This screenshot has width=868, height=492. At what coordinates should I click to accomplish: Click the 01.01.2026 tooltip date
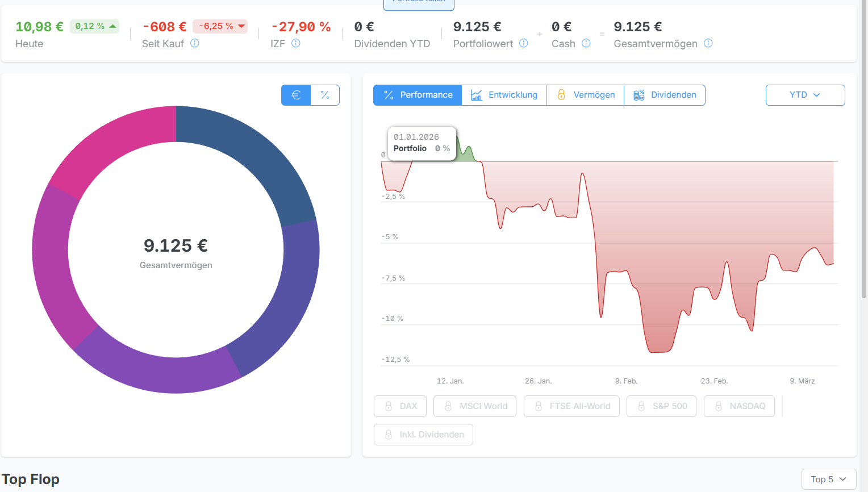click(416, 137)
